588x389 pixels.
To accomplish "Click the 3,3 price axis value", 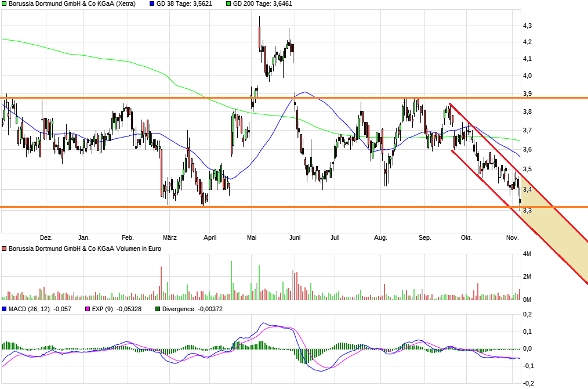I will 527,210.
